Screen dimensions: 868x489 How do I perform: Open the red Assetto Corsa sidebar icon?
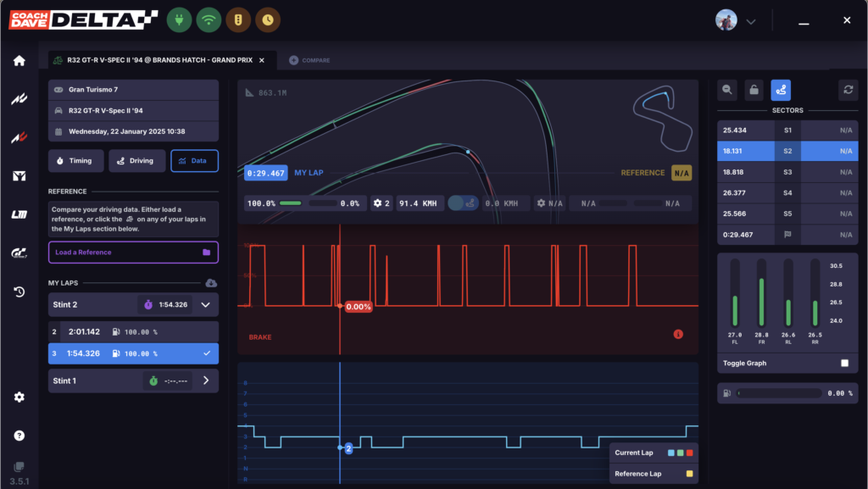[19, 137]
